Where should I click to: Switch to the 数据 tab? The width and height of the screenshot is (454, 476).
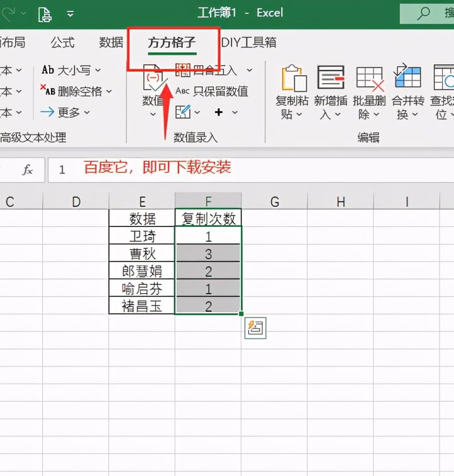click(111, 42)
